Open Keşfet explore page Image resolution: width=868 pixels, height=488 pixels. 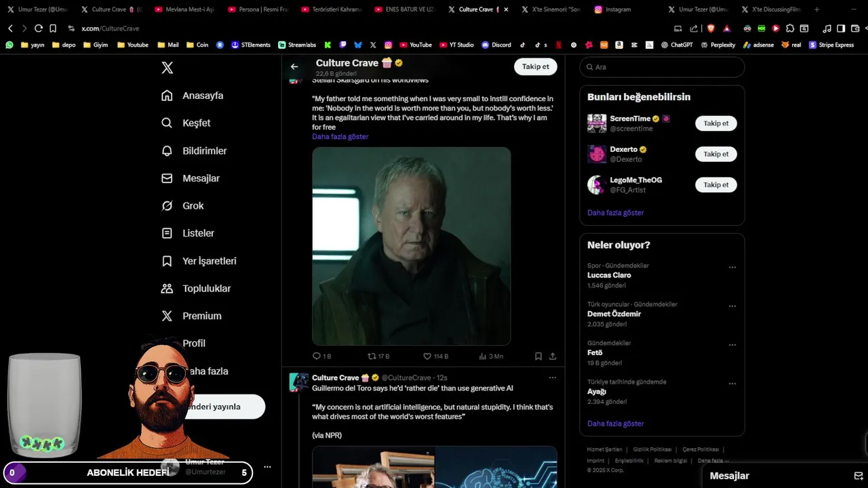186,123
